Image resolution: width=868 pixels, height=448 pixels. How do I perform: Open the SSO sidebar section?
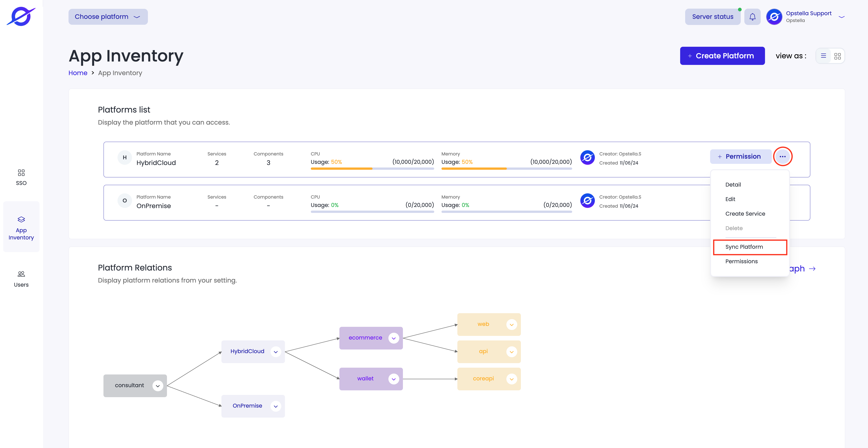[21, 177]
